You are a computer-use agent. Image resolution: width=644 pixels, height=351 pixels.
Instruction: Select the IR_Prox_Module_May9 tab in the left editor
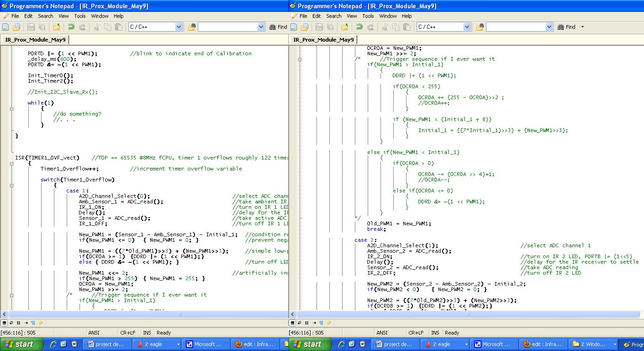point(35,39)
